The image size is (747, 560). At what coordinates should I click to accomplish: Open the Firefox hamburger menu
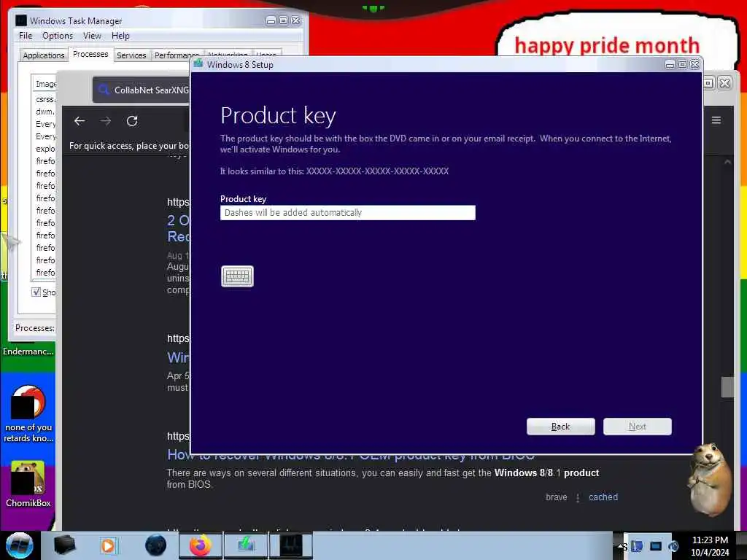(716, 120)
